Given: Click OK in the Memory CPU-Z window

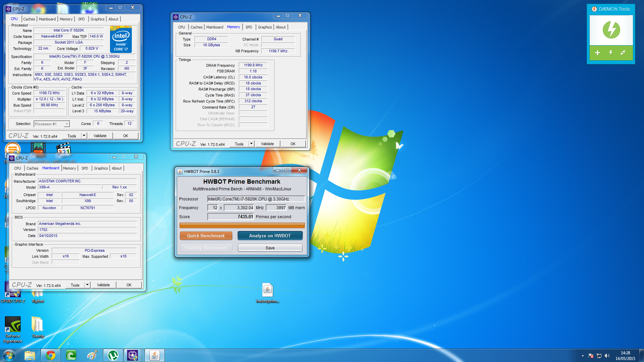Looking at the screenshot, I should coord(293,144).
